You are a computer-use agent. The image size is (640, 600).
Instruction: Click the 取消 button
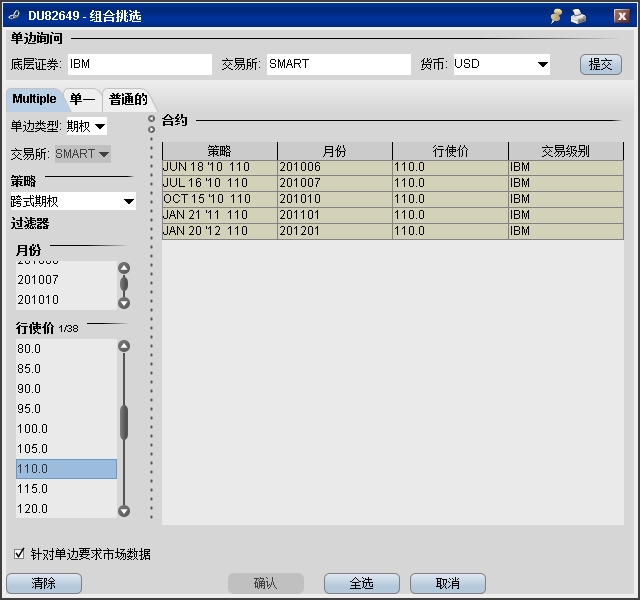pos(448,583)
